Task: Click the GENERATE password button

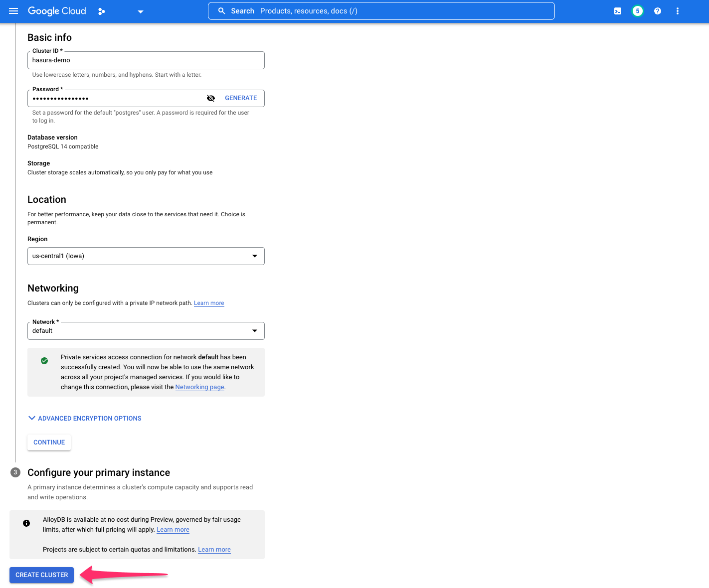Action: 241,98
